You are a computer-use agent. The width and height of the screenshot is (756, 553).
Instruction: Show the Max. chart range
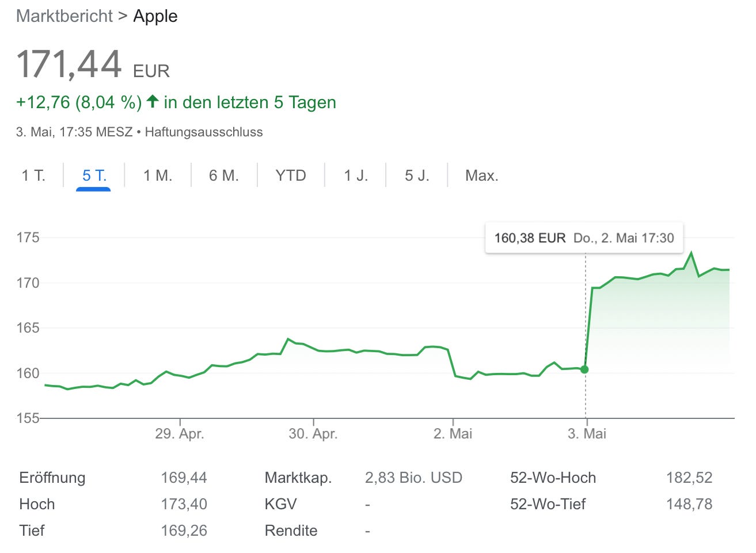pos(482,176)
